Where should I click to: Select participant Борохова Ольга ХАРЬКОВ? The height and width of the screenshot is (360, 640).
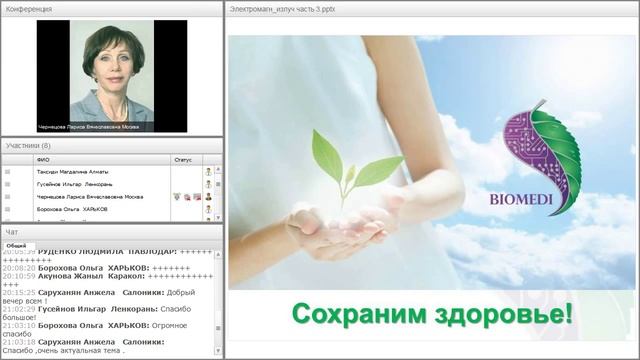[72, 209]
